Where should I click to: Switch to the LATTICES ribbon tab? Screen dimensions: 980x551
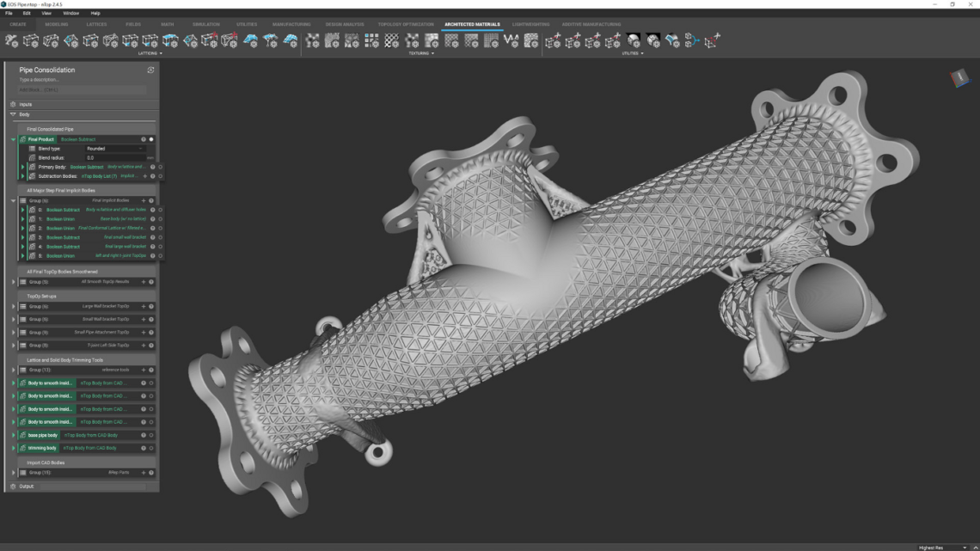[97, 24]
